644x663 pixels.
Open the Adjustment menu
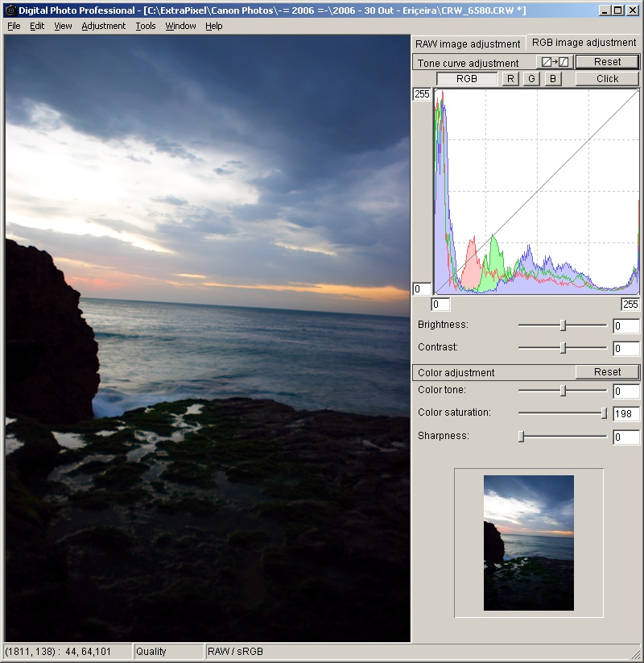tap(104, 27)
